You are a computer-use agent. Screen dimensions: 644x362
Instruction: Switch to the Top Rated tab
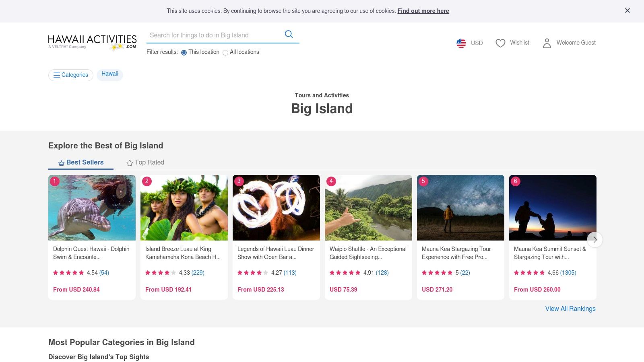pyautogui.click(x=149, y=162)
